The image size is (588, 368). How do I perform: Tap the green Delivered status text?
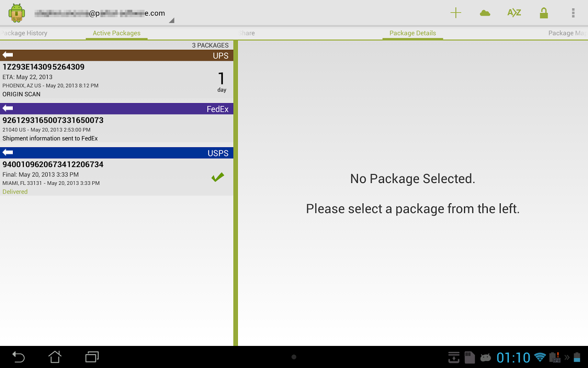(x=15, y=192)
